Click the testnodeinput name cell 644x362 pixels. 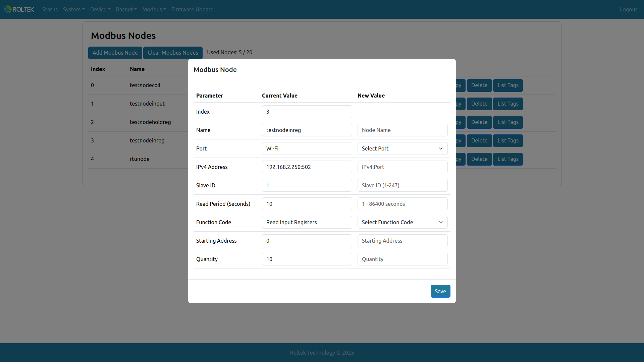tap(147, 104)
